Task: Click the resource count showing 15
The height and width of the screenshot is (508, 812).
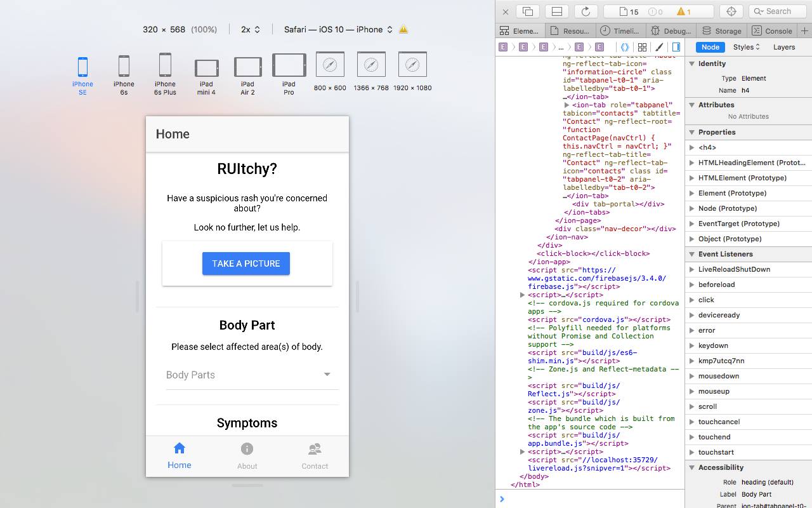Action: (x=629, y=11)
